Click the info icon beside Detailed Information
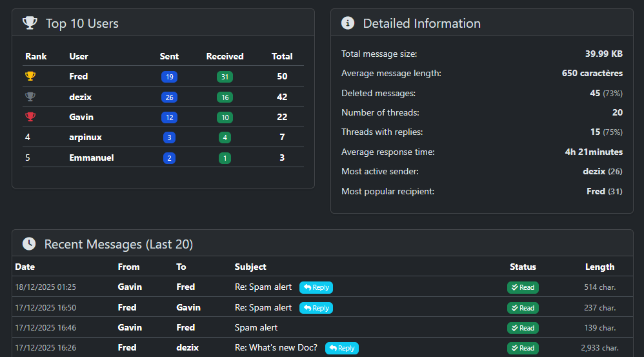The width and height of the screenshot is (644, 357). click(x=347, y=23)
